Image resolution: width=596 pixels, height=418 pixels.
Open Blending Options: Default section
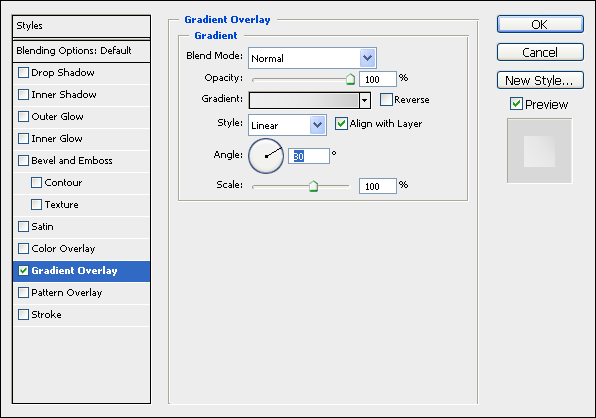click(x=81, y=51)
